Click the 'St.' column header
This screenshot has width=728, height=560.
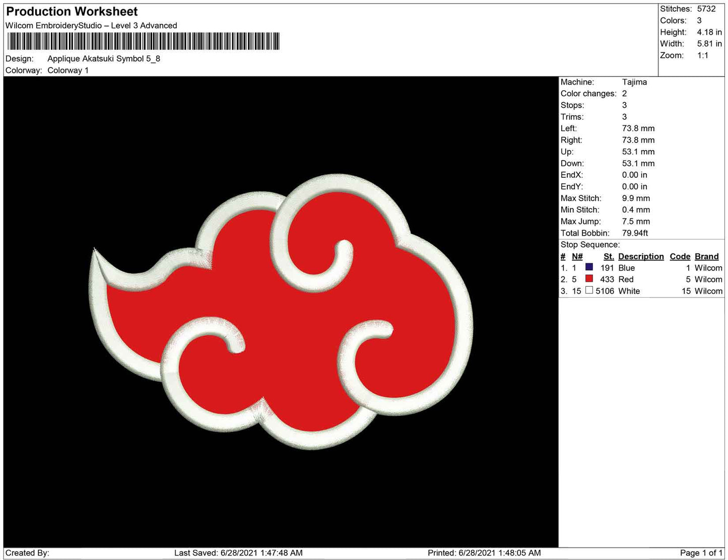tap(609, 256)
